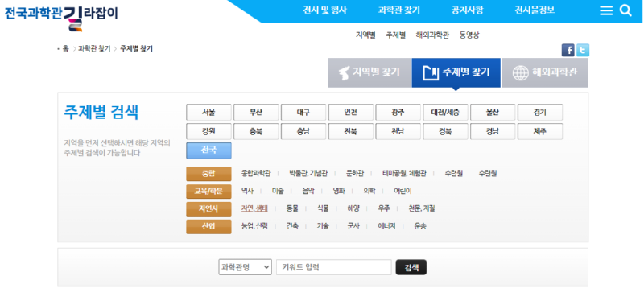Choose the 식물 theme link
The width and height of the screenshot is (644, 293).
tap(323, 208)
